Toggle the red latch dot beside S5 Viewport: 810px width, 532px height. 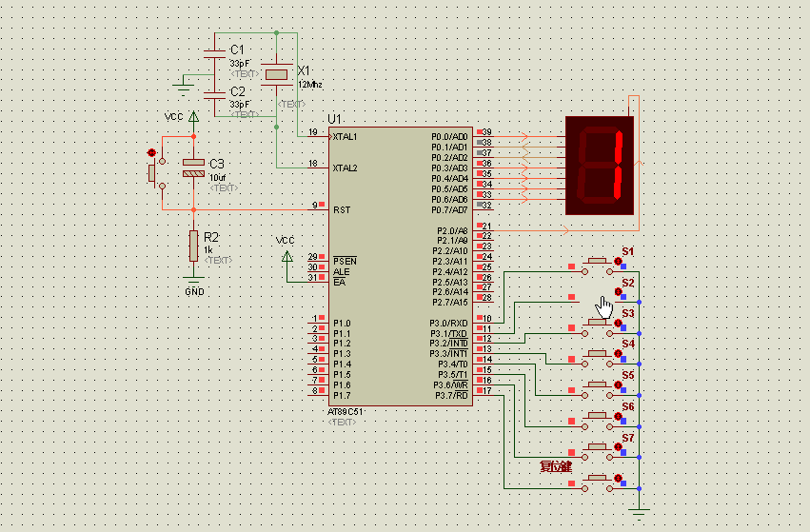point(618,384)
